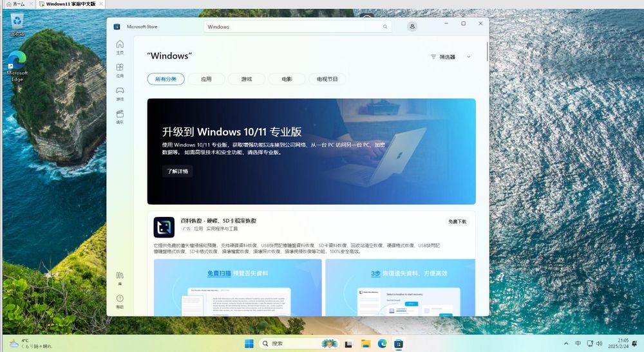644x352 pixels.
Task: Open Task View on the taskbar
Action: 348,344
